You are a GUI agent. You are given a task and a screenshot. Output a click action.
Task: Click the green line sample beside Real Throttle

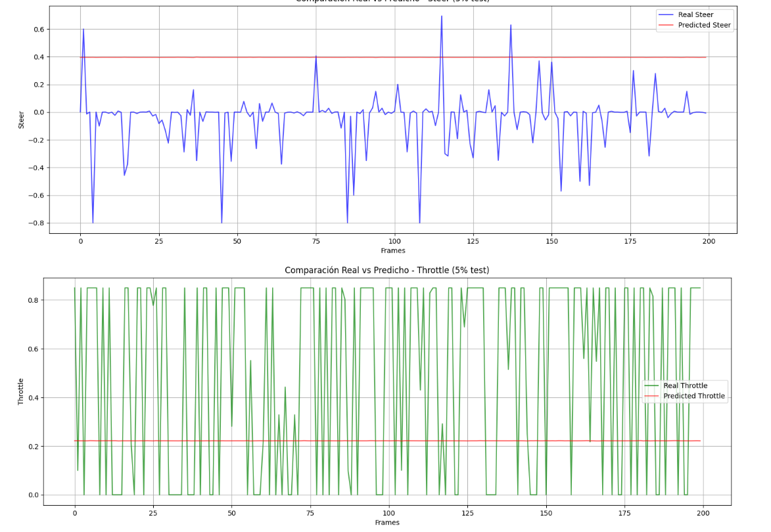(x=651, y=386)
